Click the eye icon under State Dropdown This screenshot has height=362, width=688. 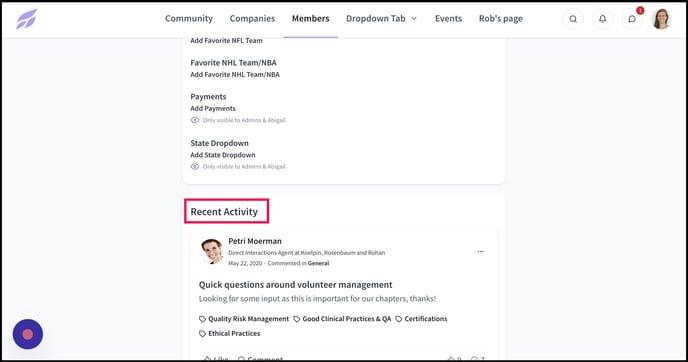tap(195, 167)
